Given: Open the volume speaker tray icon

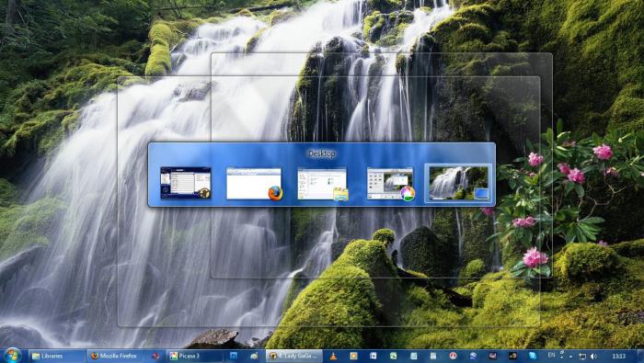Looking at the screenshot, I should coord(593,357).
